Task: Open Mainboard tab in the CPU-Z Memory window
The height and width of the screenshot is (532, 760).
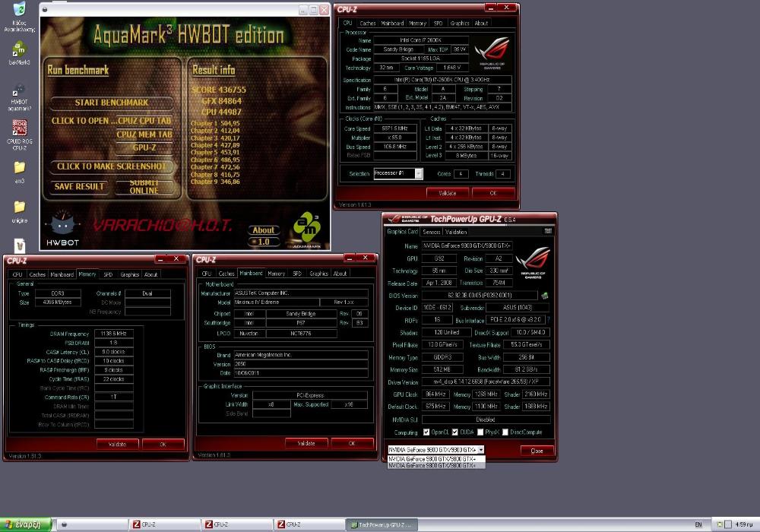Action: pyautogui.click(x=62, y=274)
